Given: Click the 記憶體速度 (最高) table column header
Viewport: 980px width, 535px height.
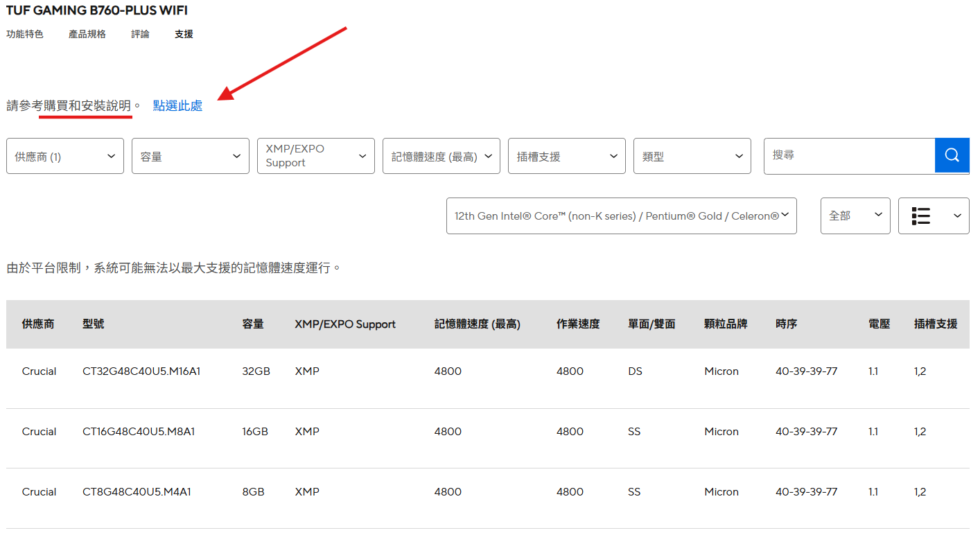Looking at the screenshot, I should pos(478,324).
